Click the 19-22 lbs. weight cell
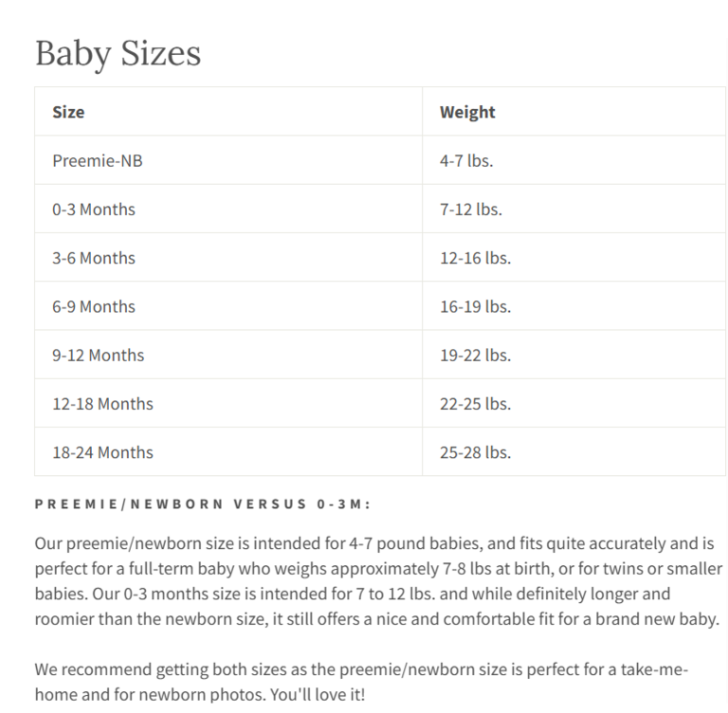 point(475,355)
